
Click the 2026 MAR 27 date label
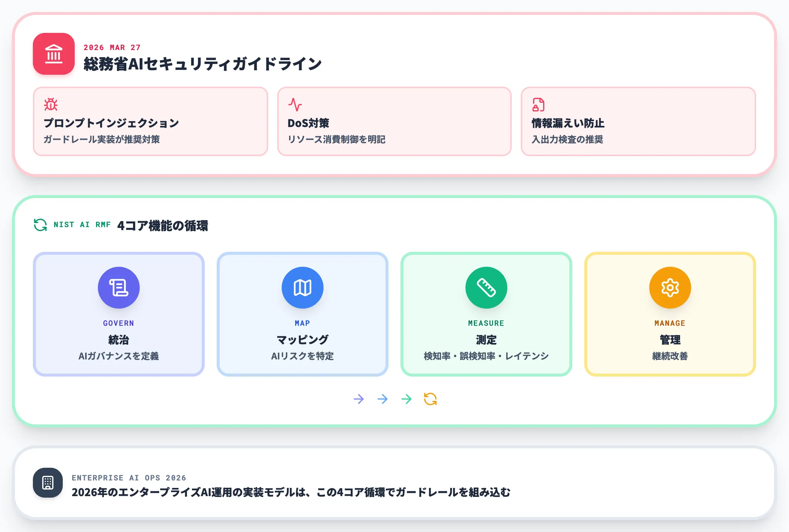pyautogui.click(x=112, y=47)
